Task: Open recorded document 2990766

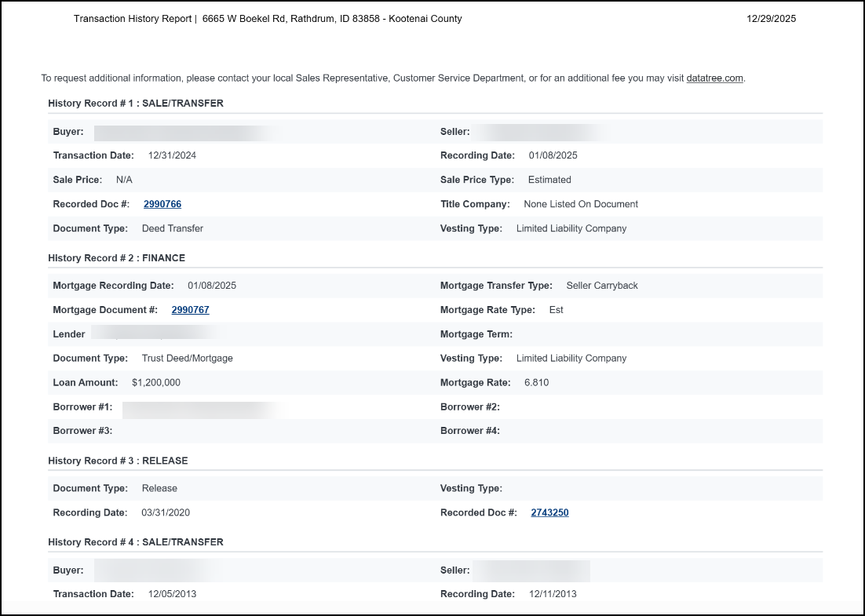Action: [162, 204]
